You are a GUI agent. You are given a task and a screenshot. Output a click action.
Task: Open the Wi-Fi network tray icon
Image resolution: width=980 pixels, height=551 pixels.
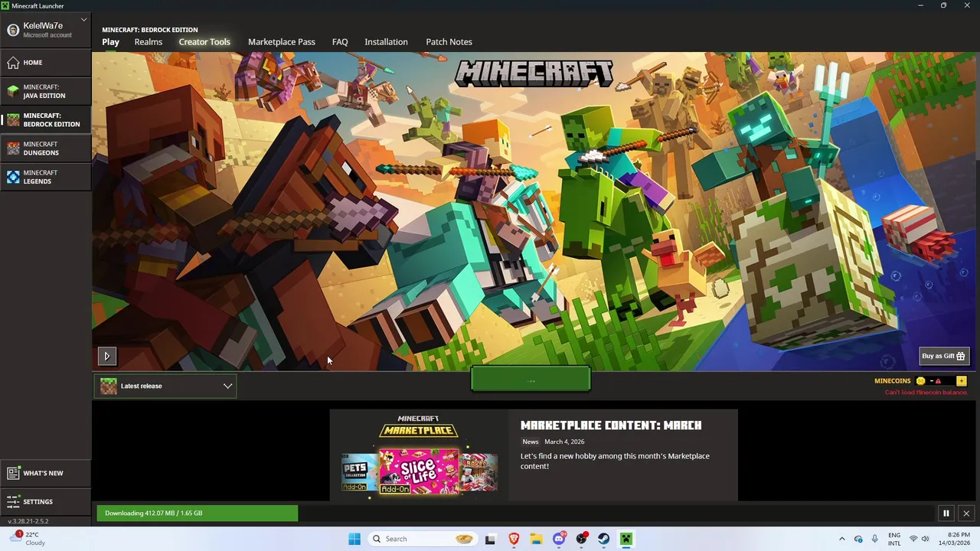pos(913,539)
